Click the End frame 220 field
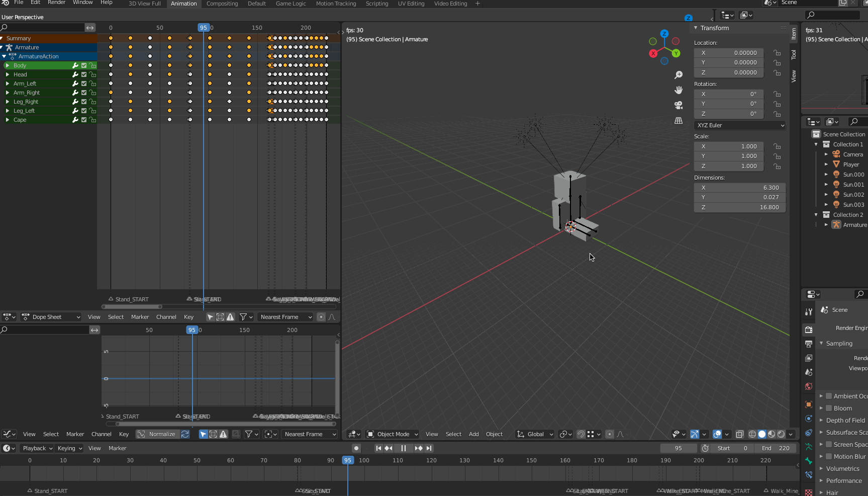This screenshot has height=496, width=868. pos(776,448)
